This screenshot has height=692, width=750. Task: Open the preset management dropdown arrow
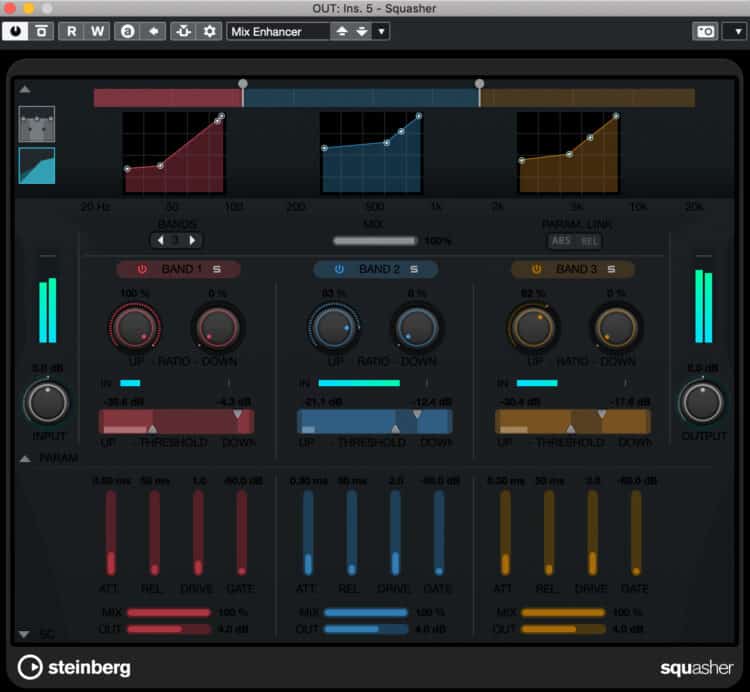coord(381,32)
